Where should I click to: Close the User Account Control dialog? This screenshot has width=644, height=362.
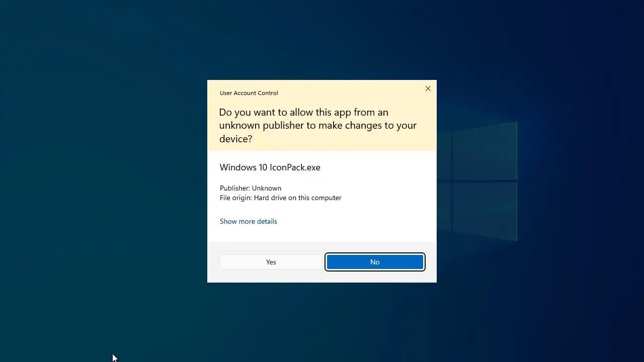point(428,88)
